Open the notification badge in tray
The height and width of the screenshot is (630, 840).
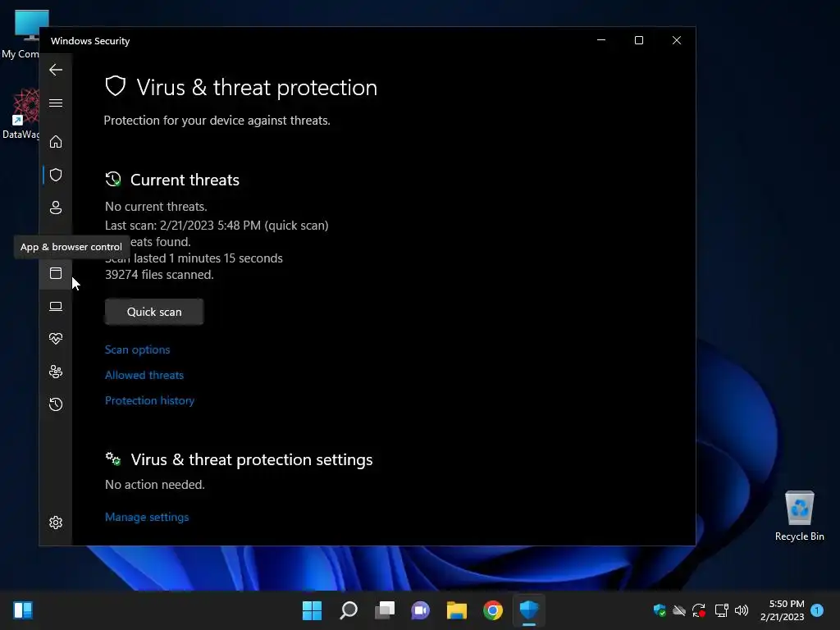(817, 610)
